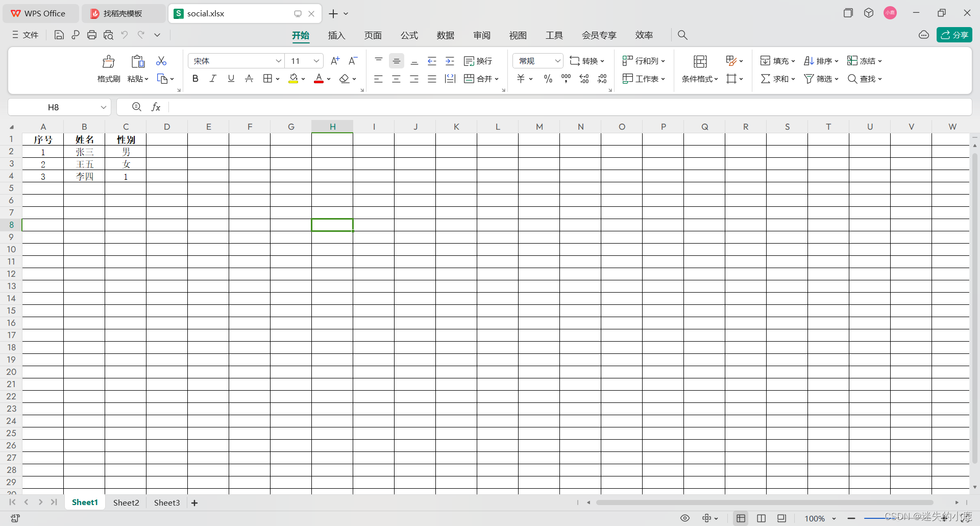Open number format dropdown 常规
The width and height of the screenshot is (980, 526).
tap(557, 61)
